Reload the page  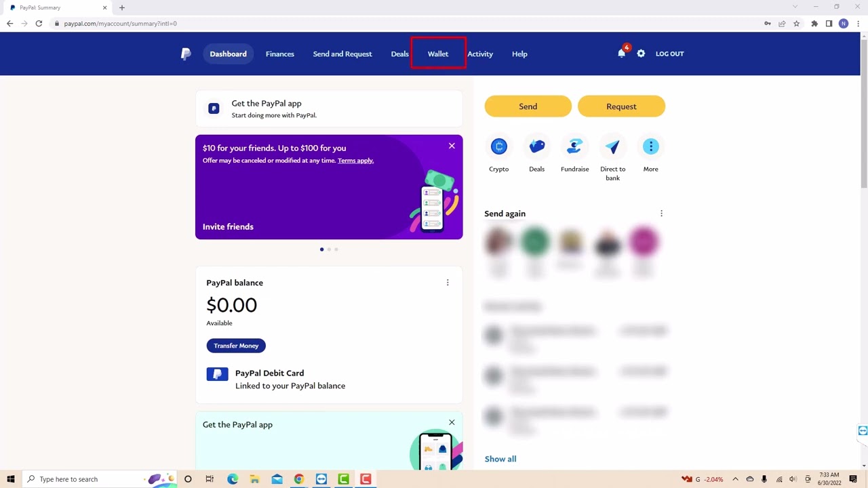[39, 23]
